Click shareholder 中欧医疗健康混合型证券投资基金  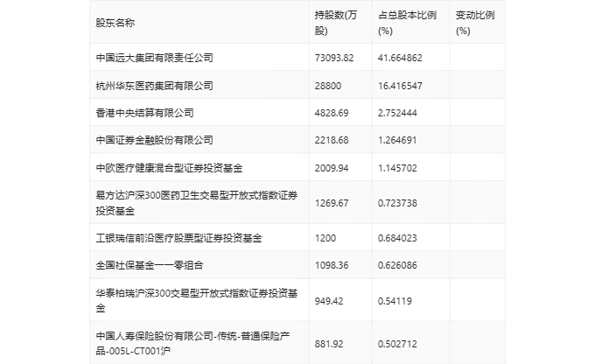169,168
